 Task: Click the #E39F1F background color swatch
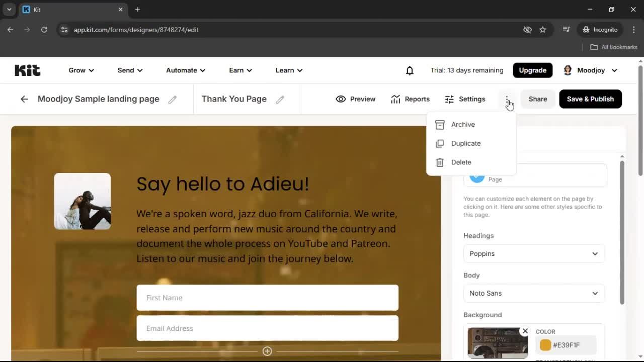pos(545,345)
